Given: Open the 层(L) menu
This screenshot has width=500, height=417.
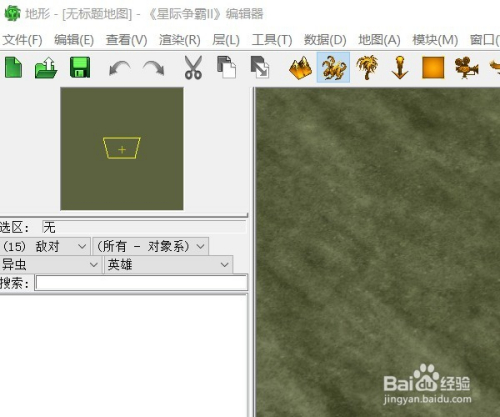Looking at the screenshot, I should pyautogui.click(x=226, y=40).
